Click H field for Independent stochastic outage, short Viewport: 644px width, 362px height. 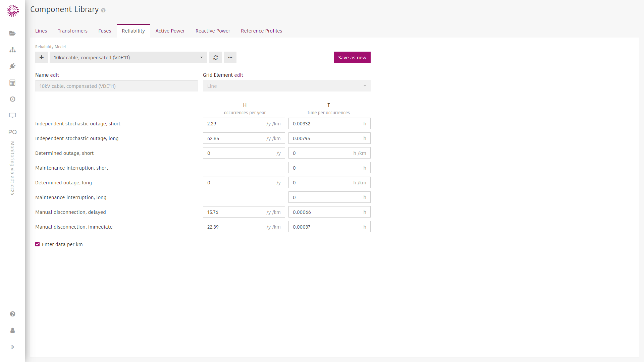tap(244, 123)
